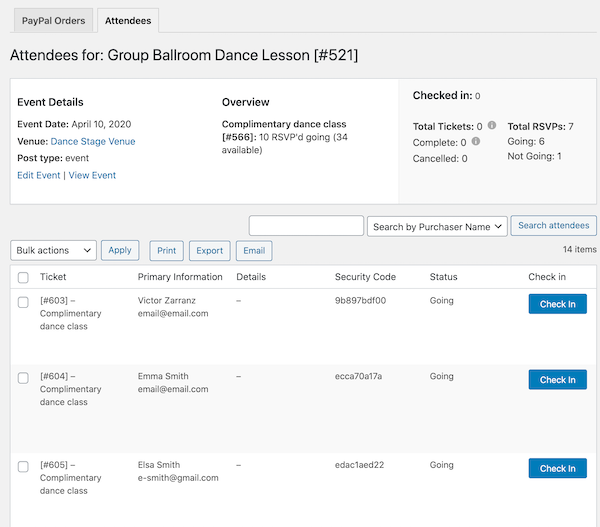The image size is (600, 527).
Task: Expand the Search by Purchaser Name dropdown
Action: [x=438, y=226]
